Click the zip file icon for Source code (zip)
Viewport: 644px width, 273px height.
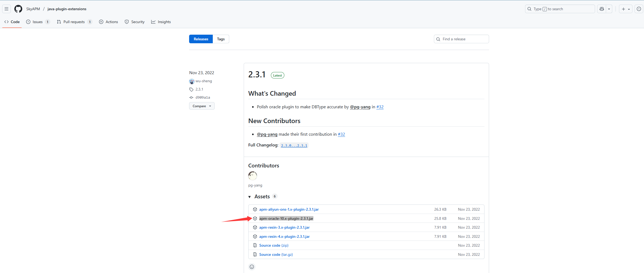(255, 245)
